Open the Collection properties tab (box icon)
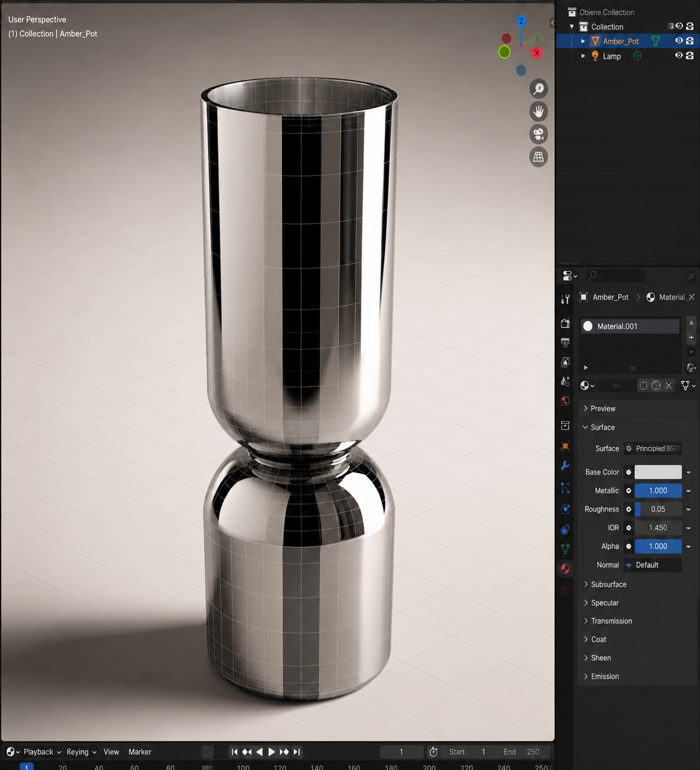 point(565,426)
